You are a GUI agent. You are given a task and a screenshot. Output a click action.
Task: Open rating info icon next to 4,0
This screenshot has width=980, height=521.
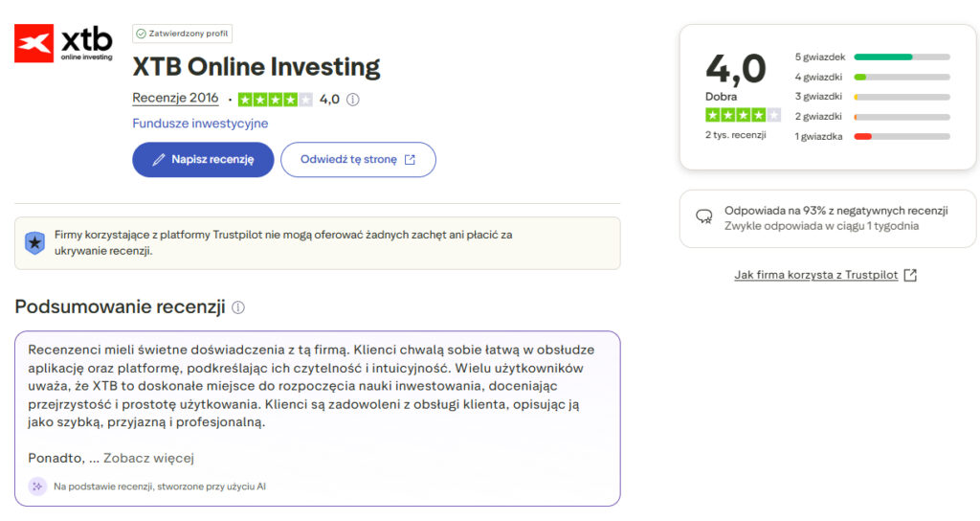tap(353, 100)
